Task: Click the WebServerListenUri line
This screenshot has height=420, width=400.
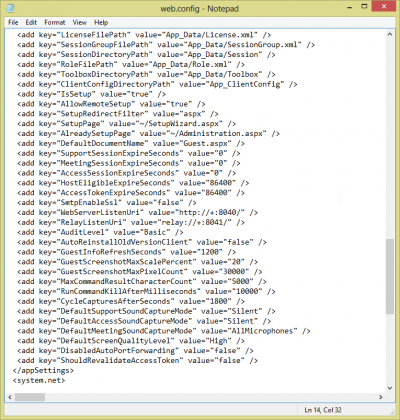Action: (x=137, y=212)
